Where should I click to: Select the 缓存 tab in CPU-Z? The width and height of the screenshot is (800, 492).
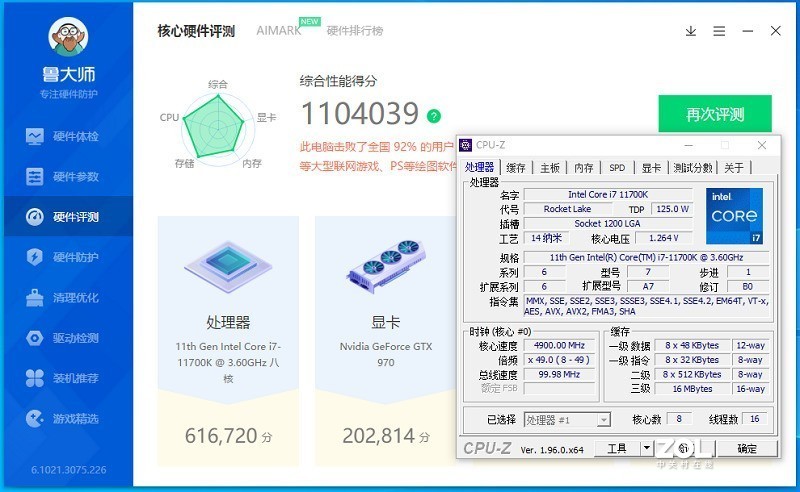click(x=515, y=167)
